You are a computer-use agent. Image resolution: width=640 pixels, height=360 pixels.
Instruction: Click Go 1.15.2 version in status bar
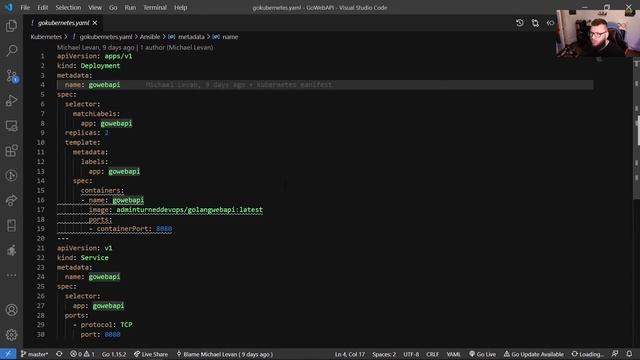pyautogui.click(x=114, y=354)
